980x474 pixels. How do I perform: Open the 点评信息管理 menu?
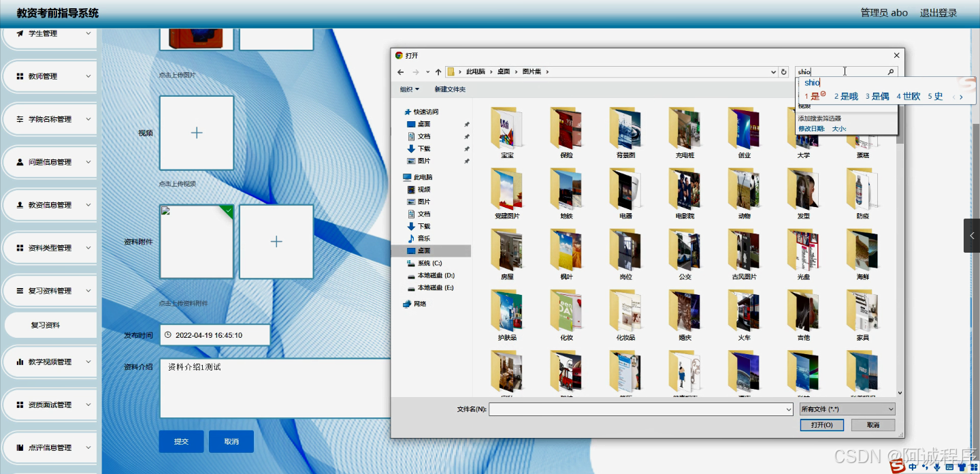pos(51,447)
